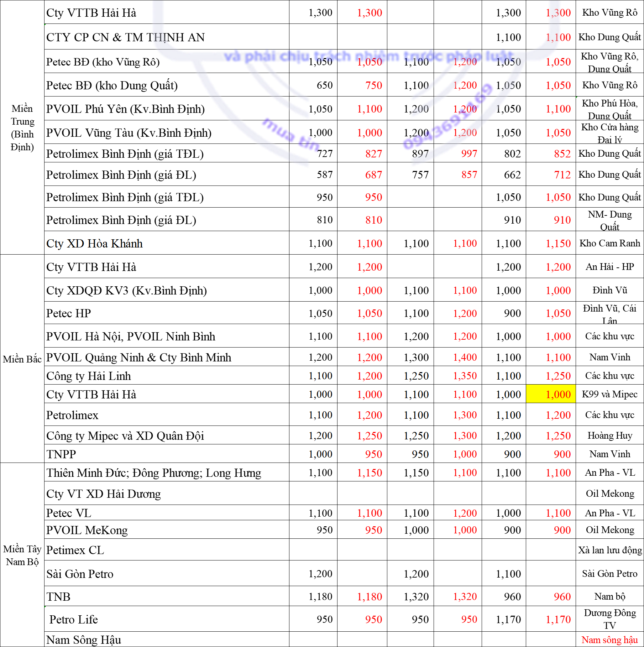This screenshot has height=647, width=644.
Task: Select 'Cty XDQĐ KV3 (Kv.Bình Định)' cell
Action: [x=167, y=290]
